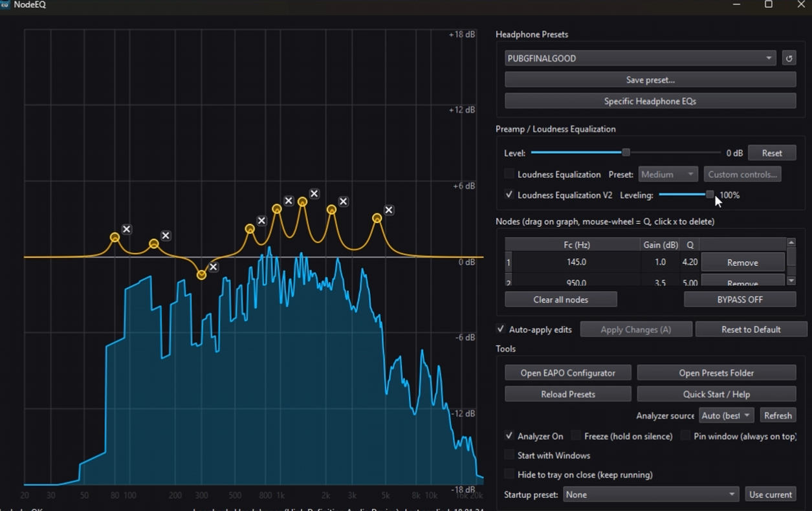The height and width of the screenshot is (511, 812).
Task: Click the preamp Level slider handle
Action: click(x=626, y=153)
